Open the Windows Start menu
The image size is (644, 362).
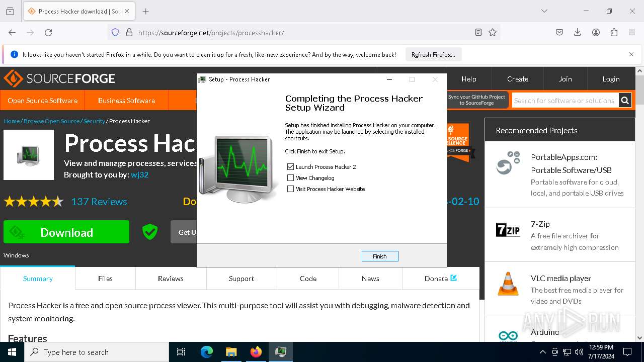(12, 352)
